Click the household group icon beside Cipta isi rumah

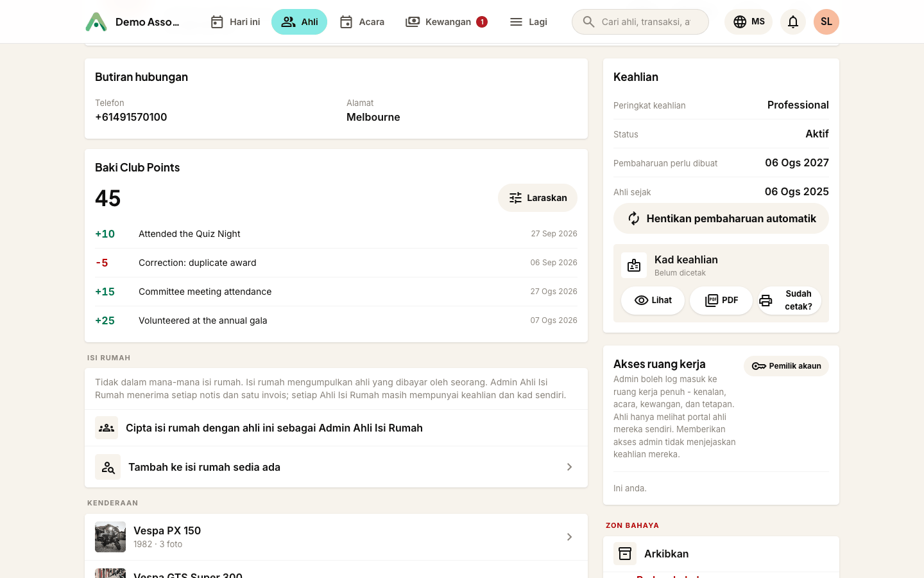(x=107, y=428)
